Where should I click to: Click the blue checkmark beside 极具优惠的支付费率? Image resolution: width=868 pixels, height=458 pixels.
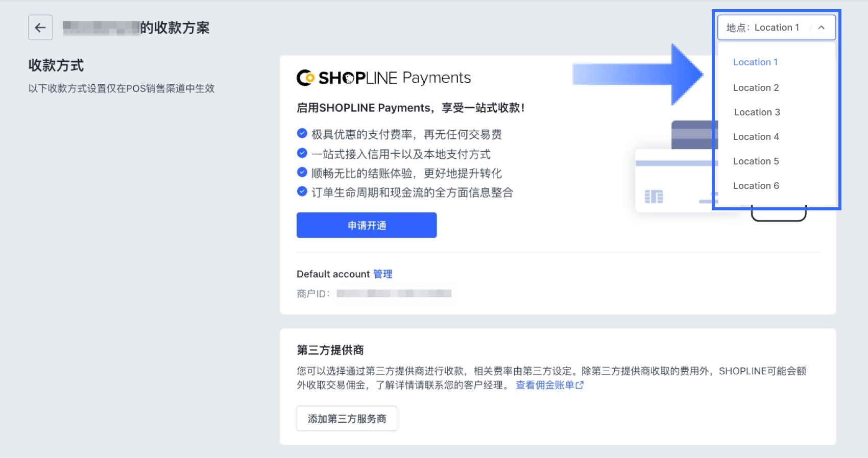pos(302,134)
